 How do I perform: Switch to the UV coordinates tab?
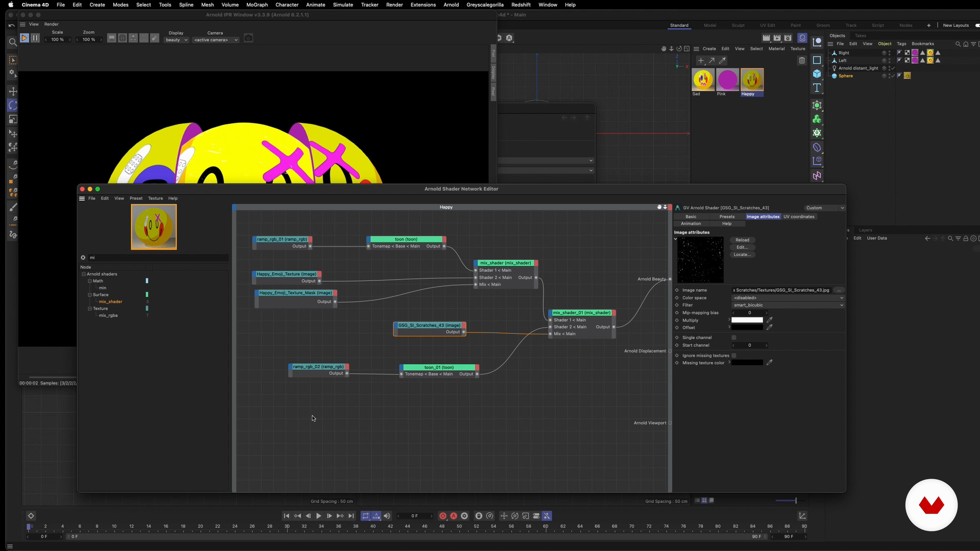point(799,217)
